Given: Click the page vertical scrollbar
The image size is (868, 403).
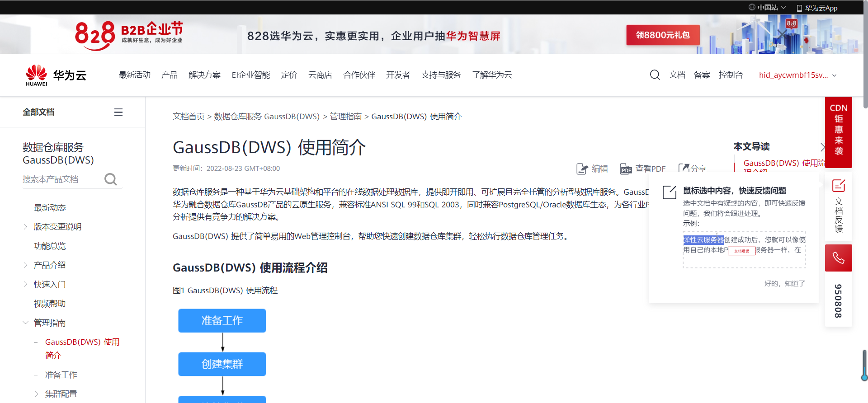Looking at the screenshot, I should (x=865, y=54).
